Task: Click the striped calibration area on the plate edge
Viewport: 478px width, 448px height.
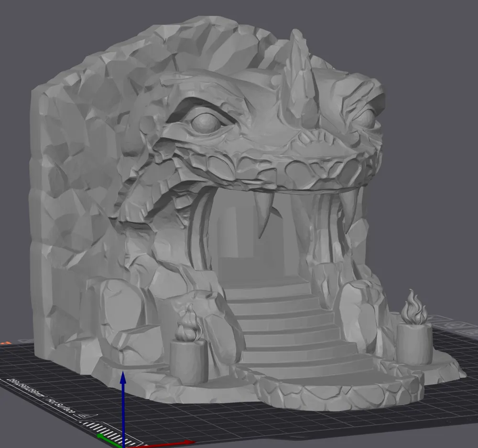Action: click(103, 429)
